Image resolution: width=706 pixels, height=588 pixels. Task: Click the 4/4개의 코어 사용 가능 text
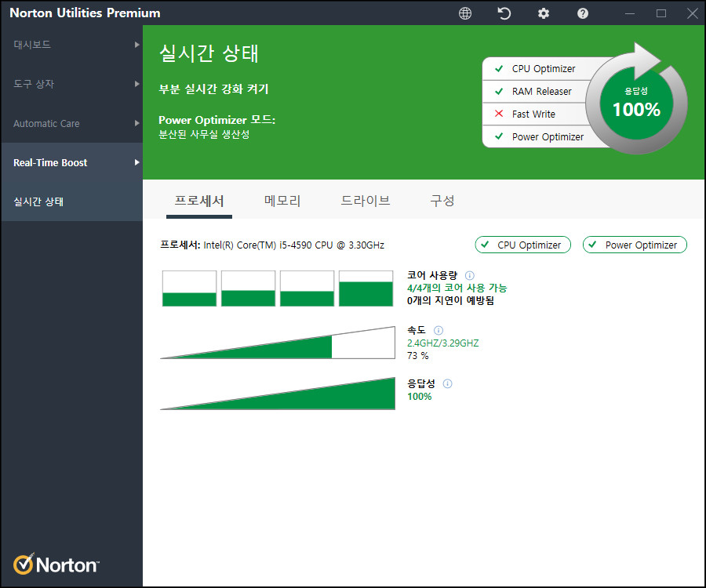(x=457, y=288)
